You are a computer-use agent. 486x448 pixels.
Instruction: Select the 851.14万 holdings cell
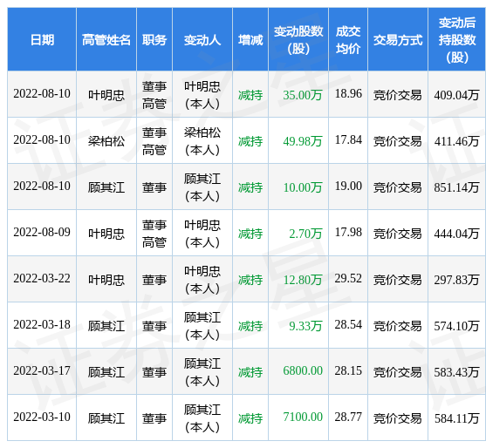[457, 187]
